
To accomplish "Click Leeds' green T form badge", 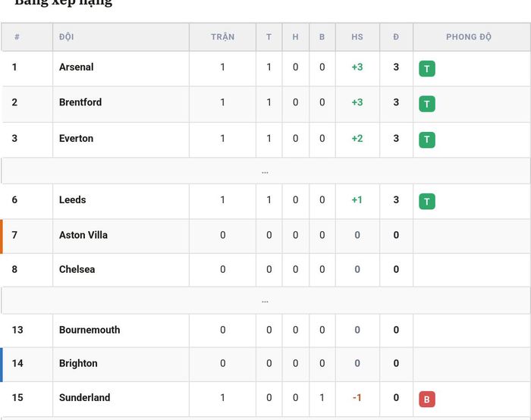I will tap(426, 202).
